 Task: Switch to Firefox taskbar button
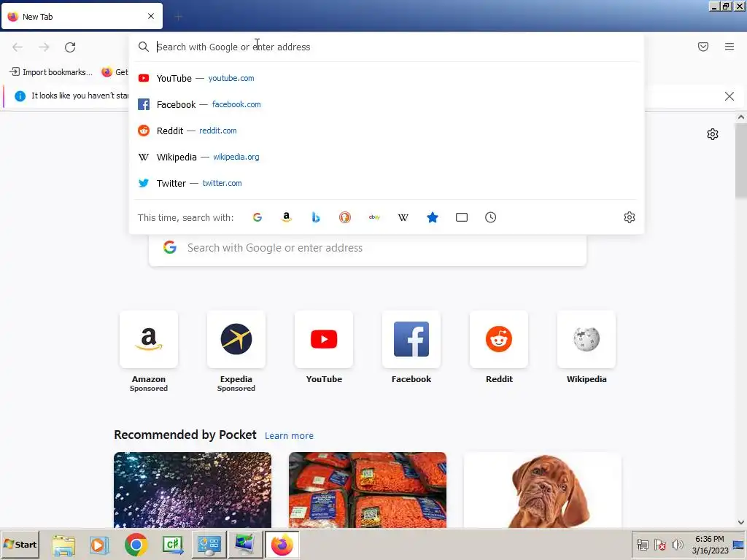[282, 545]
